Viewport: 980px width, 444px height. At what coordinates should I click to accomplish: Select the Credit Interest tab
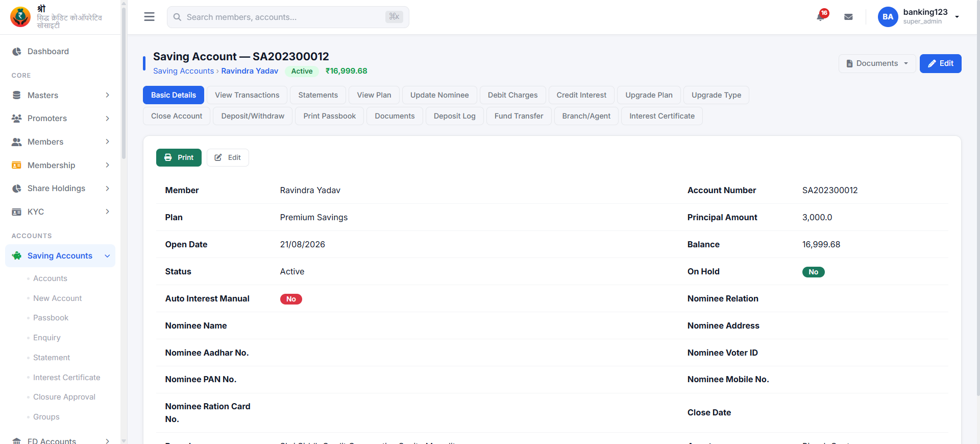click(x=581, y=95)
